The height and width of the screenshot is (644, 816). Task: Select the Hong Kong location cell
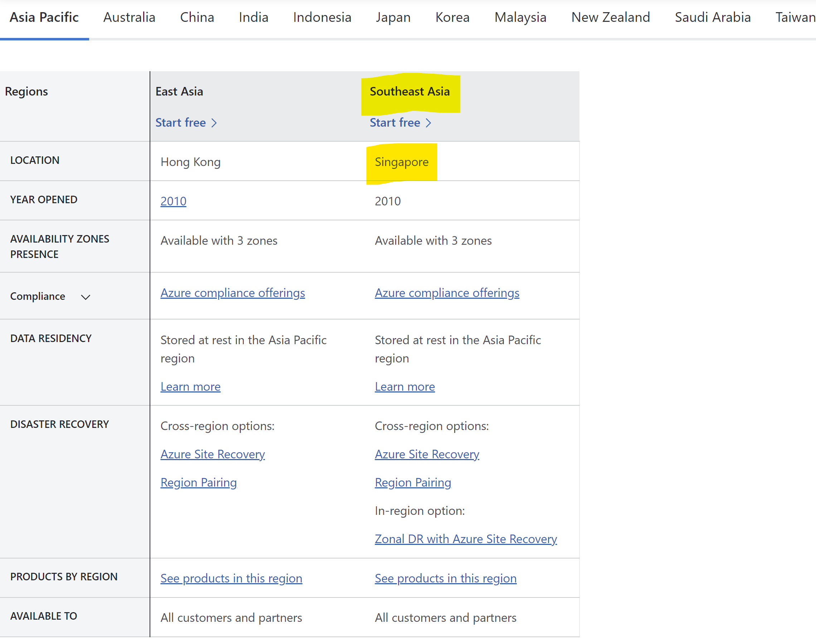[190, 162]
